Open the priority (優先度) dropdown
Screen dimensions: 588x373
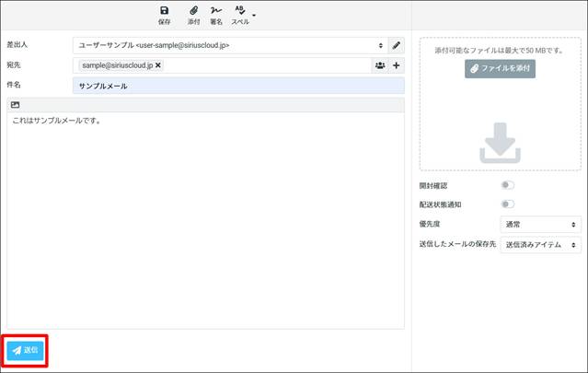(x=539, y=225)
